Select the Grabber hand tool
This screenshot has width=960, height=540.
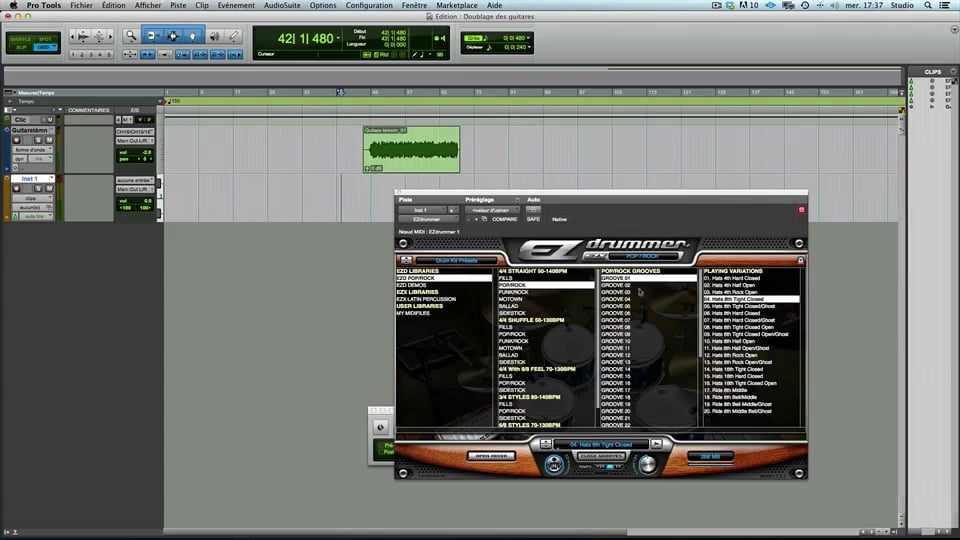(x=192, y=37)
